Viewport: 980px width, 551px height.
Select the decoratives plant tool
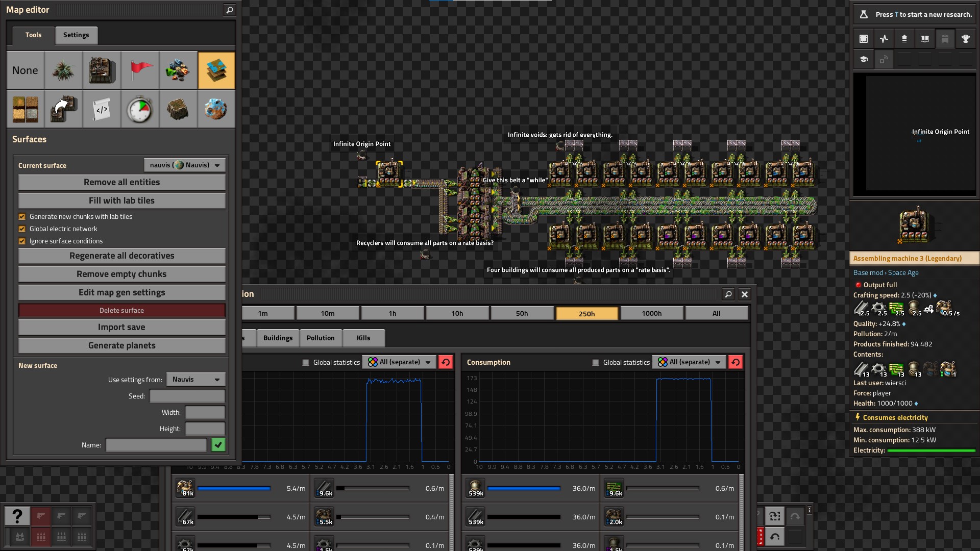pos(63,70)
